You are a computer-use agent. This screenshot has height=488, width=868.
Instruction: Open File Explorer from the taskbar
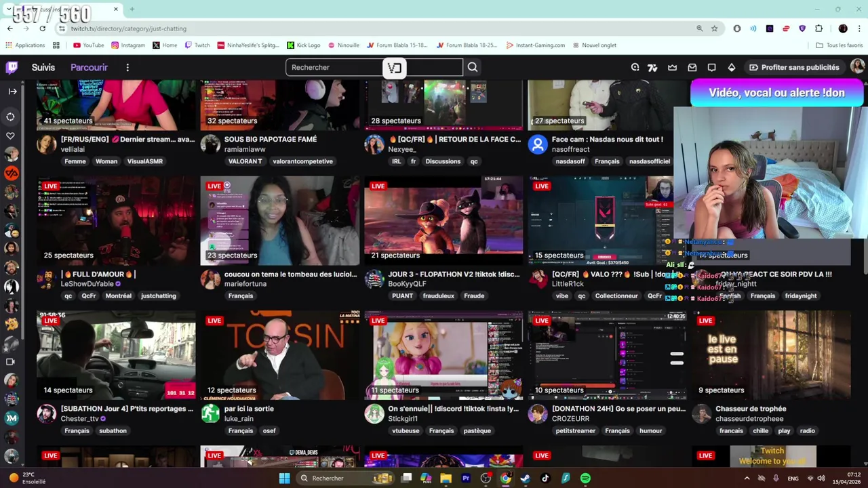coord(446,479)
